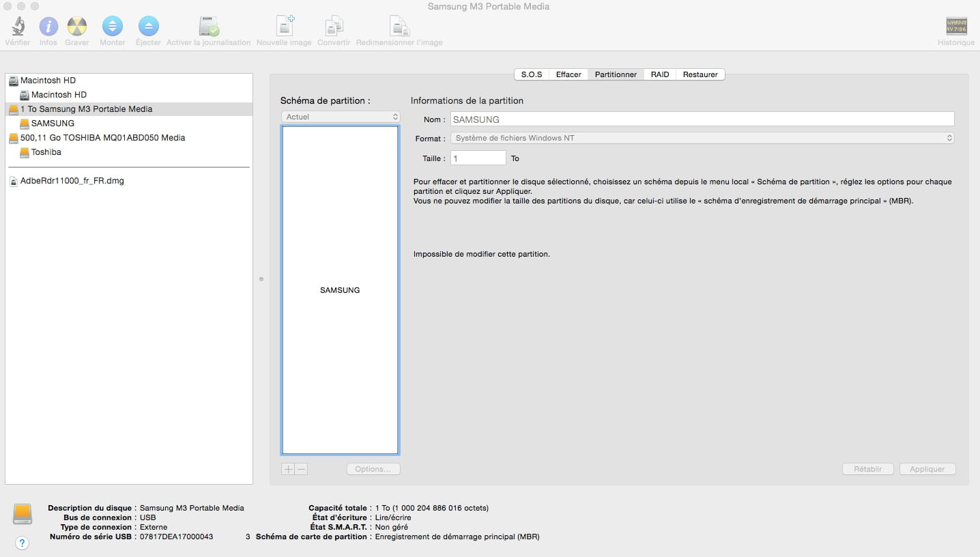Click the Nom text field
Screen dimensions: 980x557
click(x=702, y=119)
